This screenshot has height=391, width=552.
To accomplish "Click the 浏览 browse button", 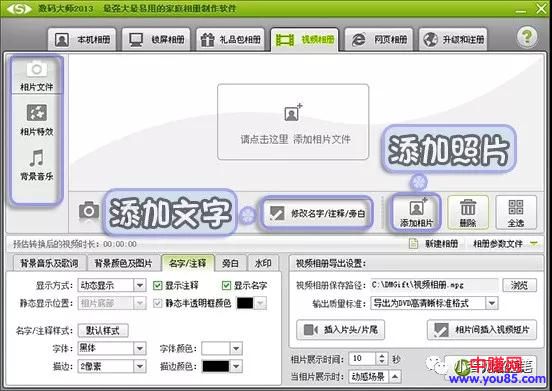I will pyautogui.click(x=519, y=285).
